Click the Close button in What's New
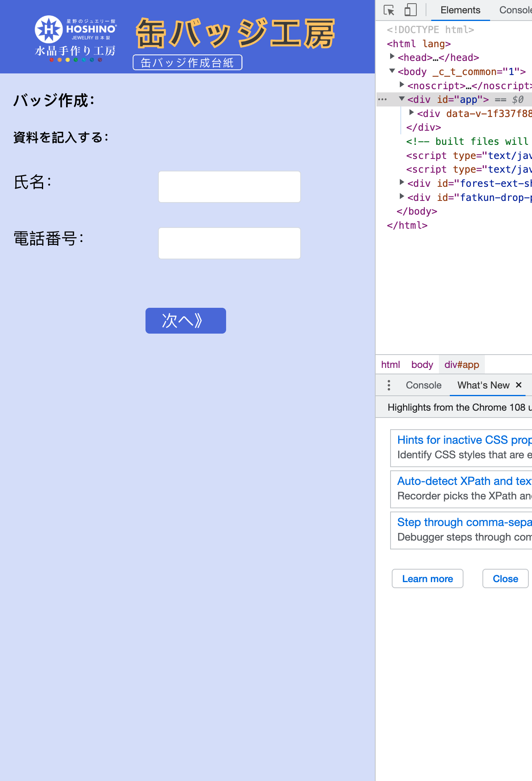 505,578
